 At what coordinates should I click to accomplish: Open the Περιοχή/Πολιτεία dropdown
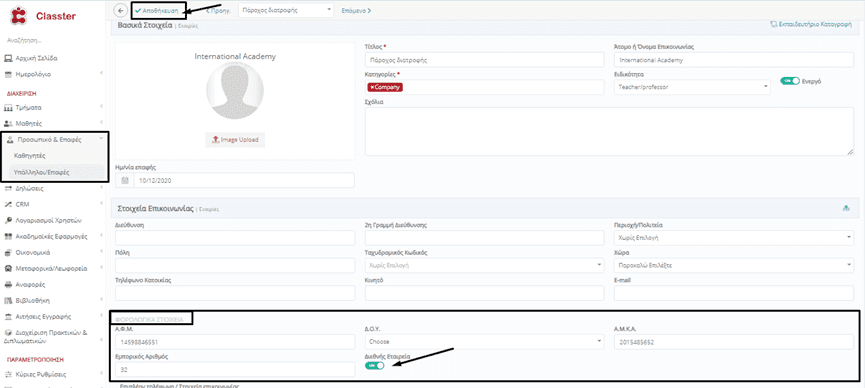coord(734,238)
